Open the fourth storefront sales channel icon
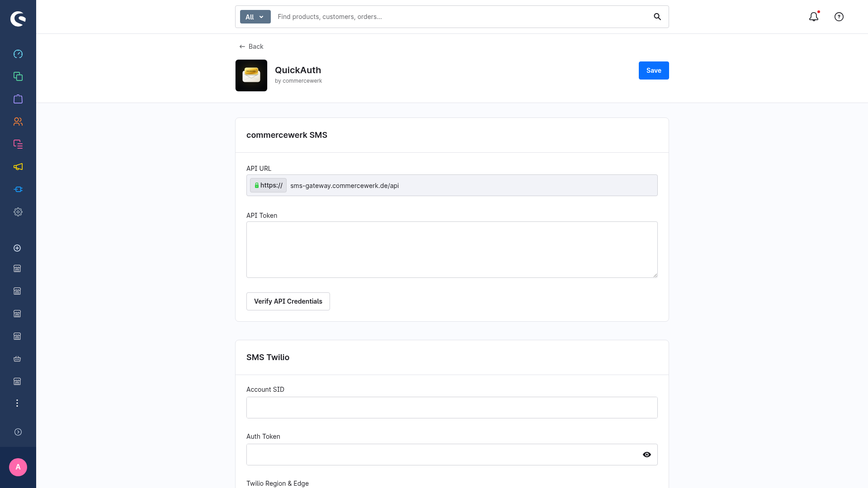868x488 pixels. pyautogui.click(x=17, y=336)
